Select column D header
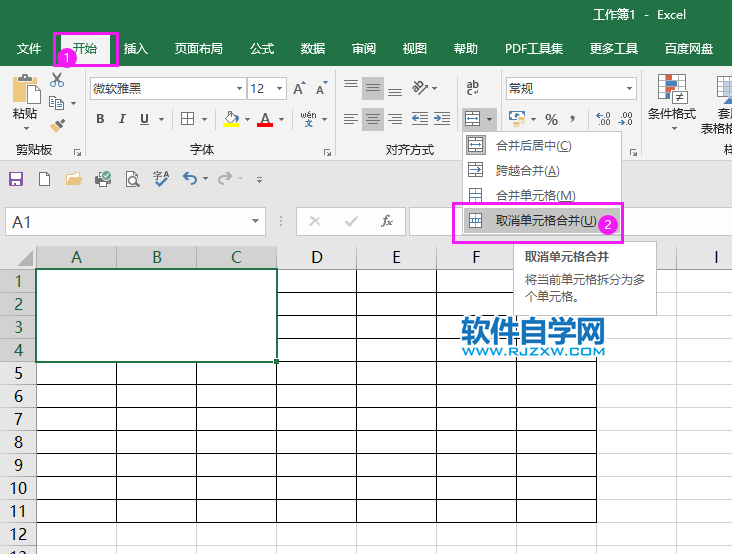This screenshot has width=732, height=554. [317, 257]
